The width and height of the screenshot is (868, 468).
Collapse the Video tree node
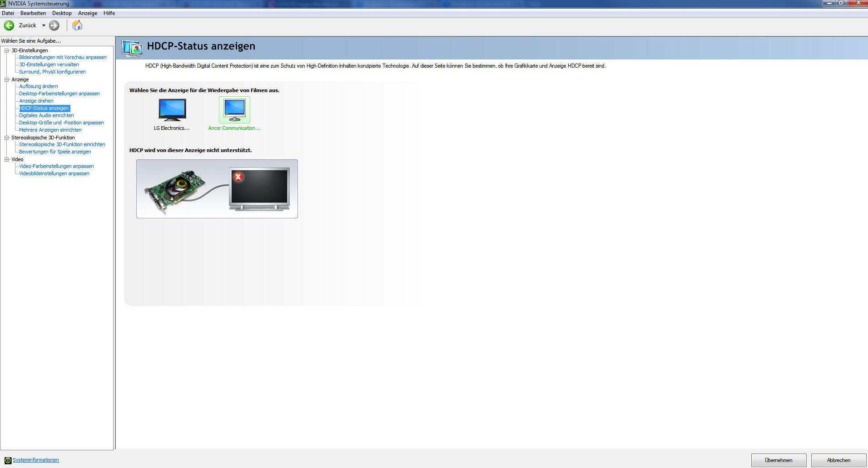7,159
